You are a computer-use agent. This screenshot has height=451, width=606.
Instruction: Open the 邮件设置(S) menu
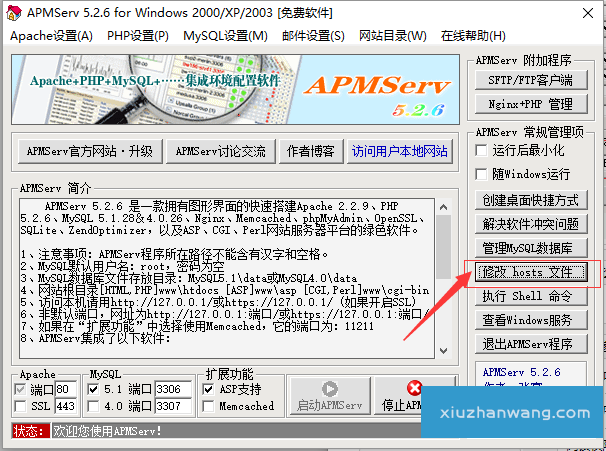(313, 36)
